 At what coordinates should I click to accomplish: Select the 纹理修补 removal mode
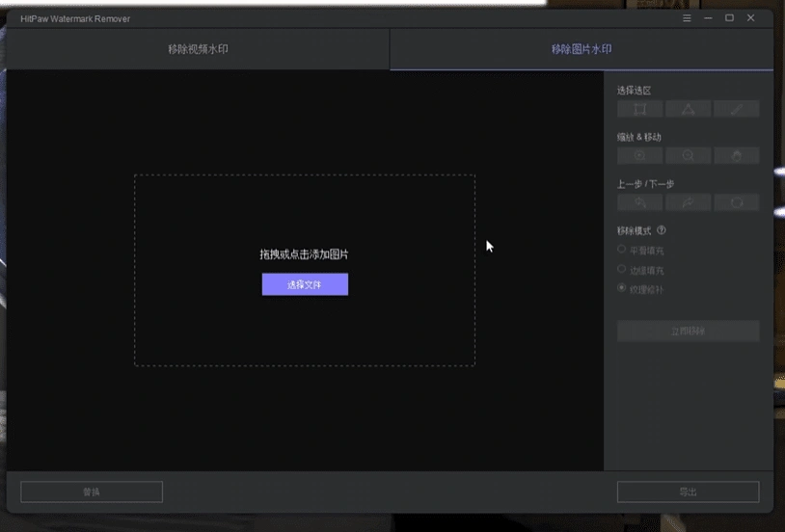(622, 288)
